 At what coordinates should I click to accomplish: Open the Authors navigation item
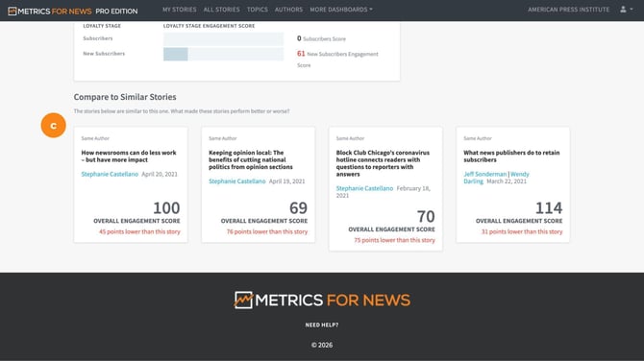coord(288,10)
